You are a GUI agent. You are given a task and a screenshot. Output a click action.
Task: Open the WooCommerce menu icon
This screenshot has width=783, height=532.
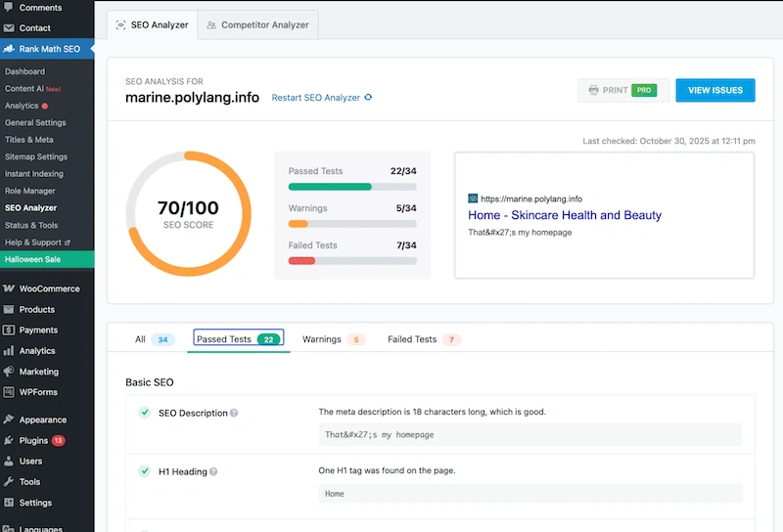pos(9,288)
